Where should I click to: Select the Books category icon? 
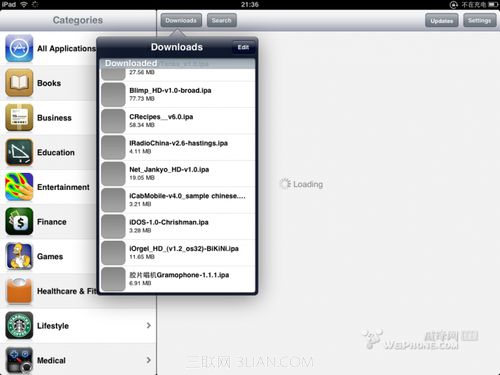pos(19,83)
